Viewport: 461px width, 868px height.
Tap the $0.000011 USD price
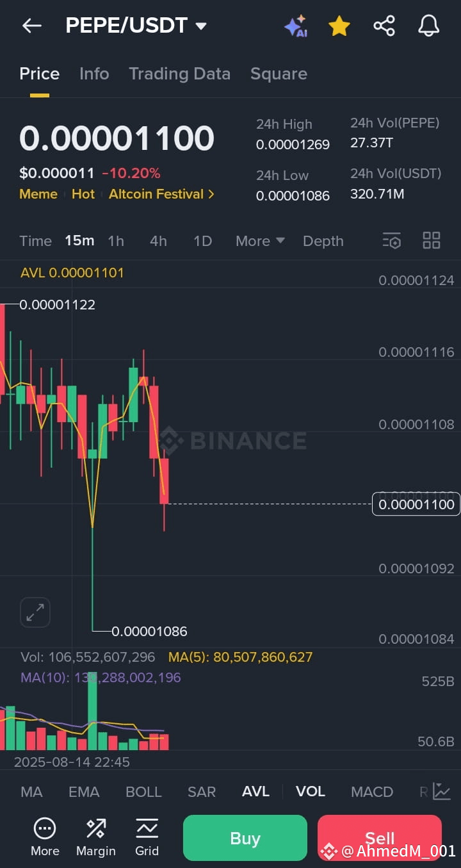point(57,173)
